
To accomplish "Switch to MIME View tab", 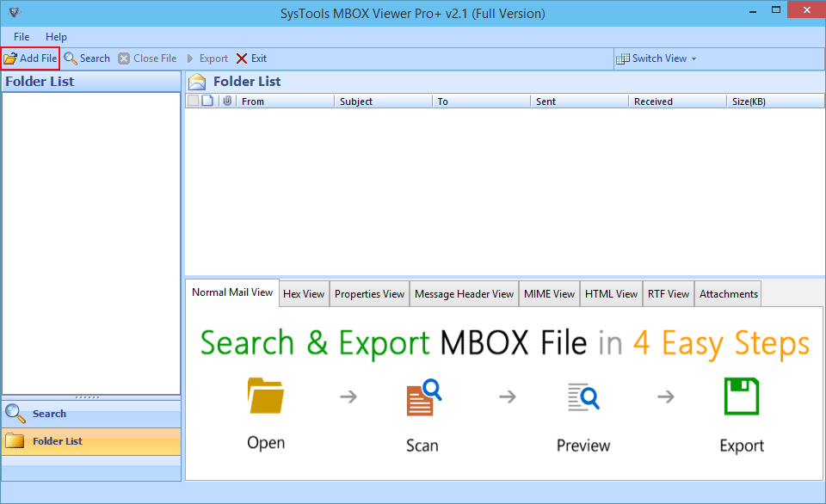I will [x=550, y=294].
